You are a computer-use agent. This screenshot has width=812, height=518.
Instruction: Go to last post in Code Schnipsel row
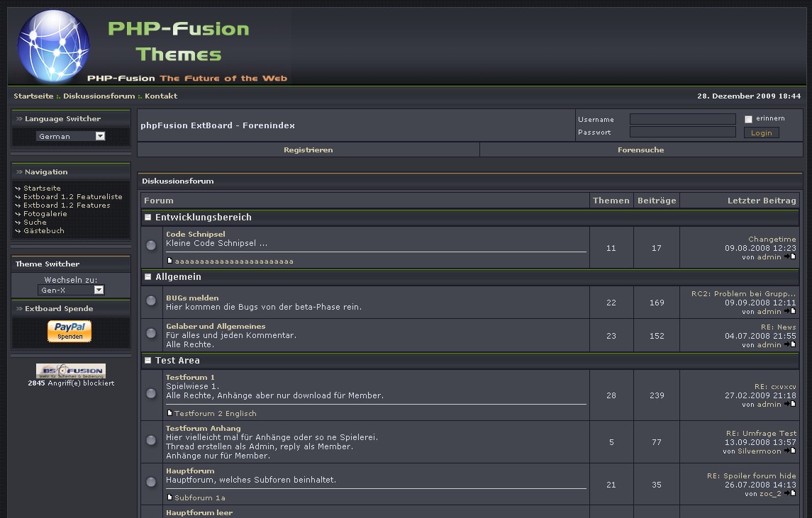(x=790, y=257)
